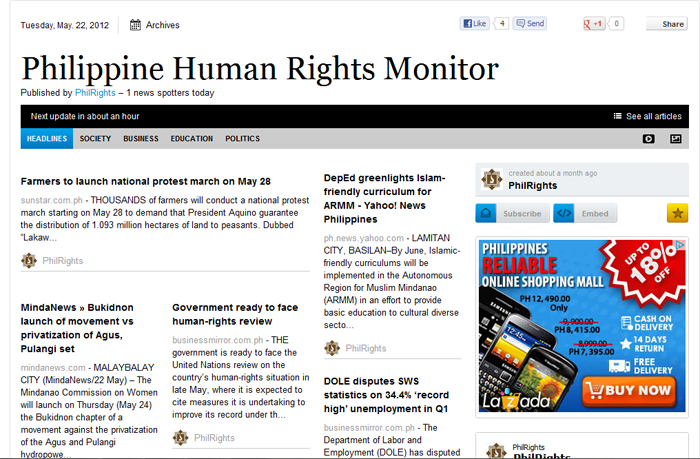Switch to the Society tab
This screenshot has height=459, width=700.
pos(95,139)
